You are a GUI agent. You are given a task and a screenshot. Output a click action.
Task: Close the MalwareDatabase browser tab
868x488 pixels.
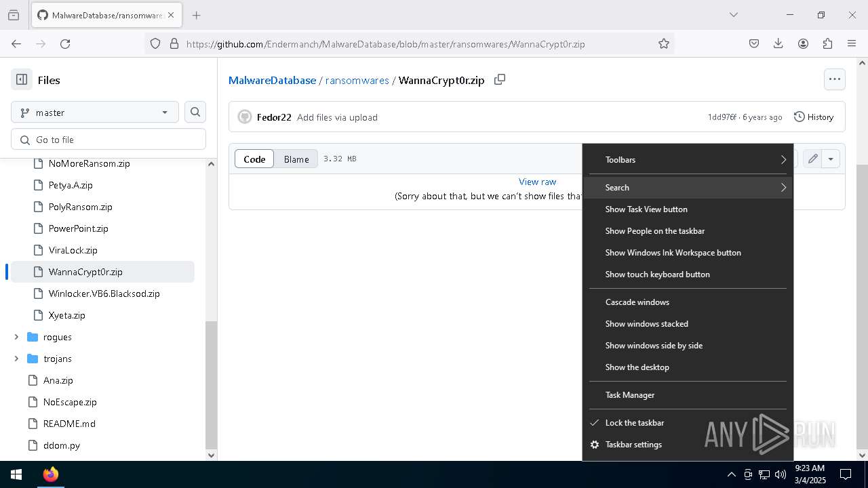click(171, 15)
